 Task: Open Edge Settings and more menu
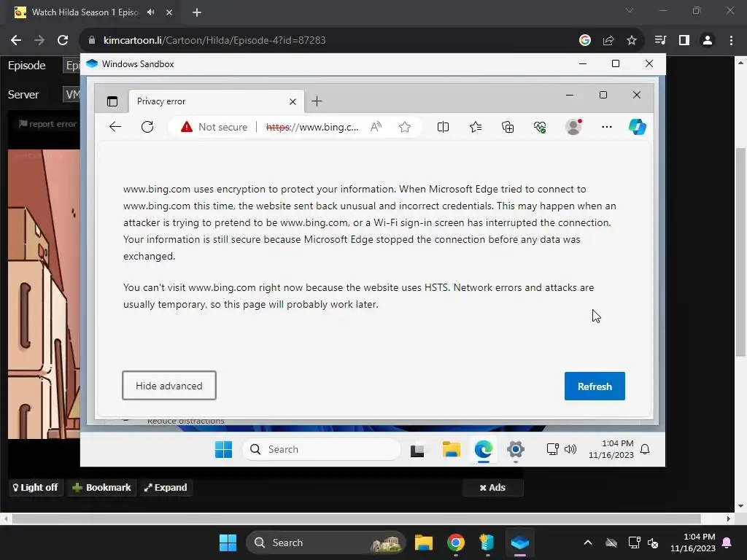[x=606, y=127]
